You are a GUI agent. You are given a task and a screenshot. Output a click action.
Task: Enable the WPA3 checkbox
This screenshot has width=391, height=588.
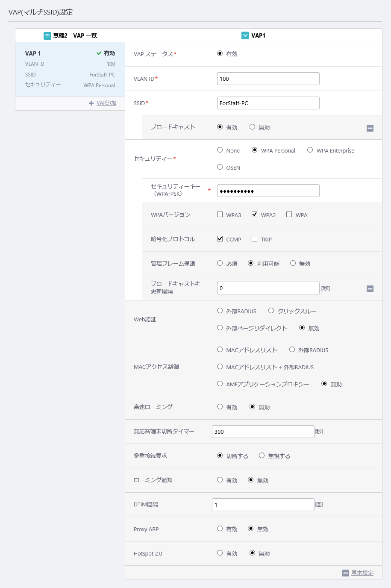tap(220, 215)
